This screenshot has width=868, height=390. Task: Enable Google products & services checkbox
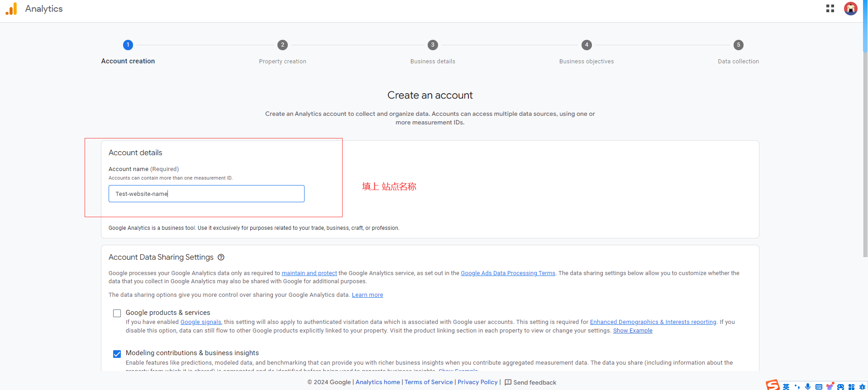coord(117,313)
